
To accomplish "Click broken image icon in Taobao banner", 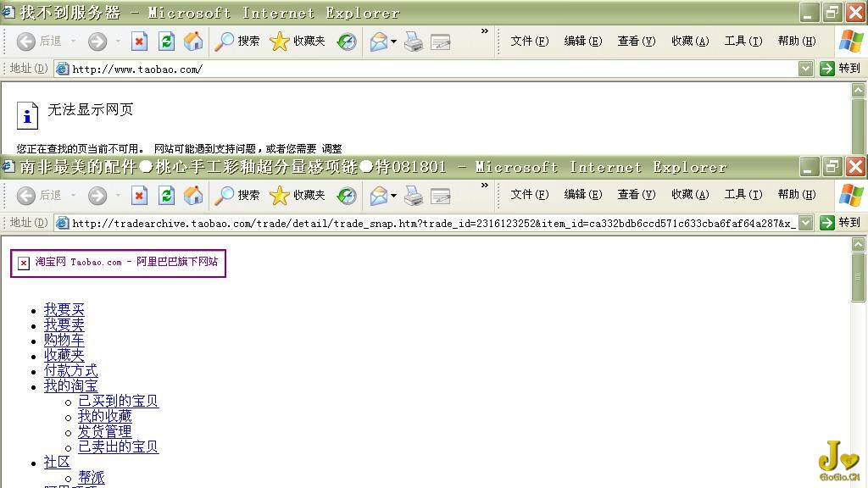I will [24, 263].
